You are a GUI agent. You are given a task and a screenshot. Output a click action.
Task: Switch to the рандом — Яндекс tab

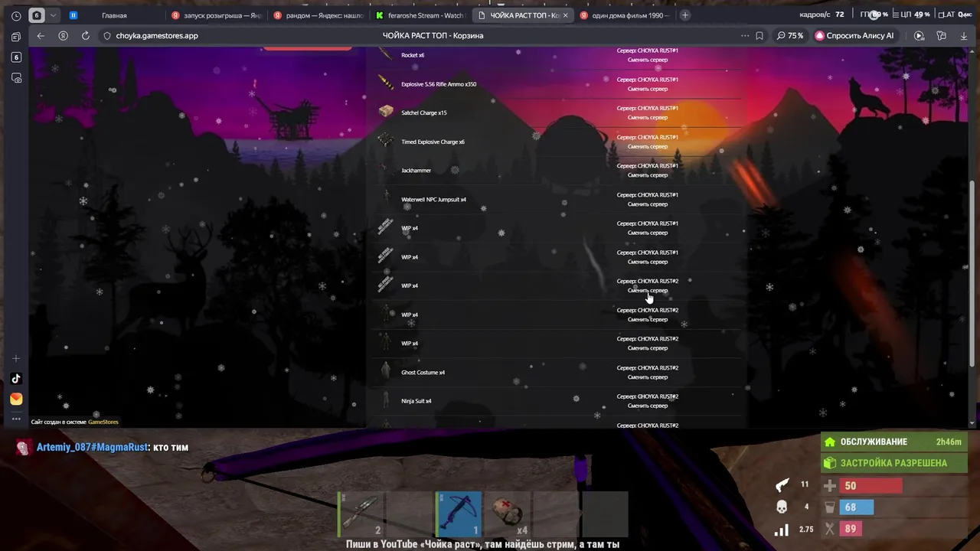(318, 15)
